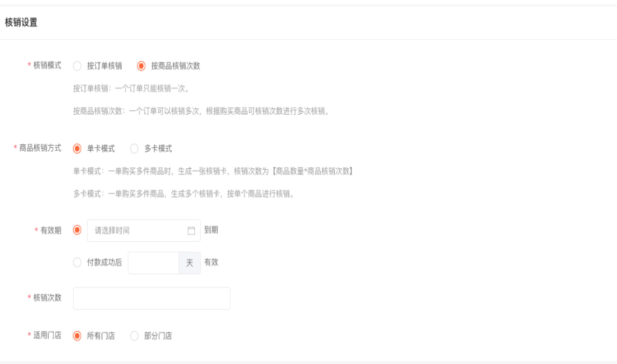This screenshot has width=617, height=364.
Task: Click the 适用门店 field label
Action: click(x=47, y=335)
